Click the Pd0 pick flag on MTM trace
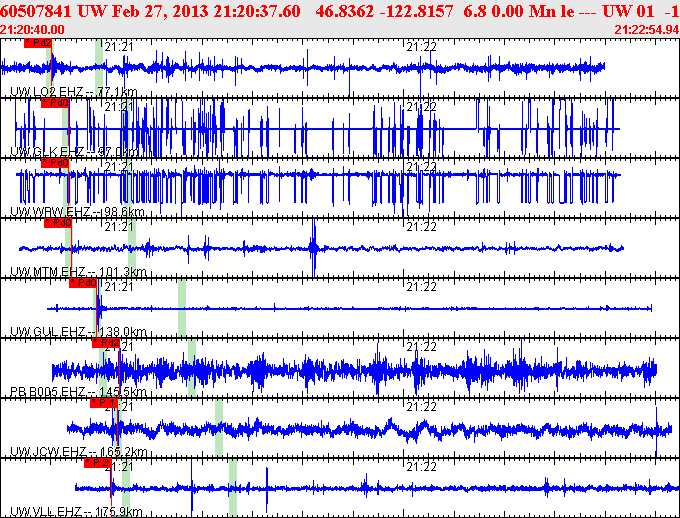Viewport: 680px width, 518px height. tap(58, 223)
